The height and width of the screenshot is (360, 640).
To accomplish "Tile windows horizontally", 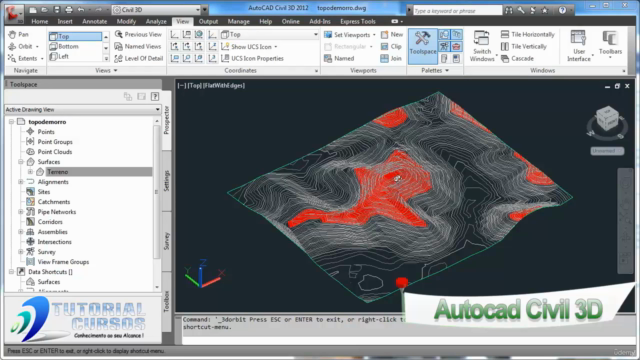I will pos(528,35).
